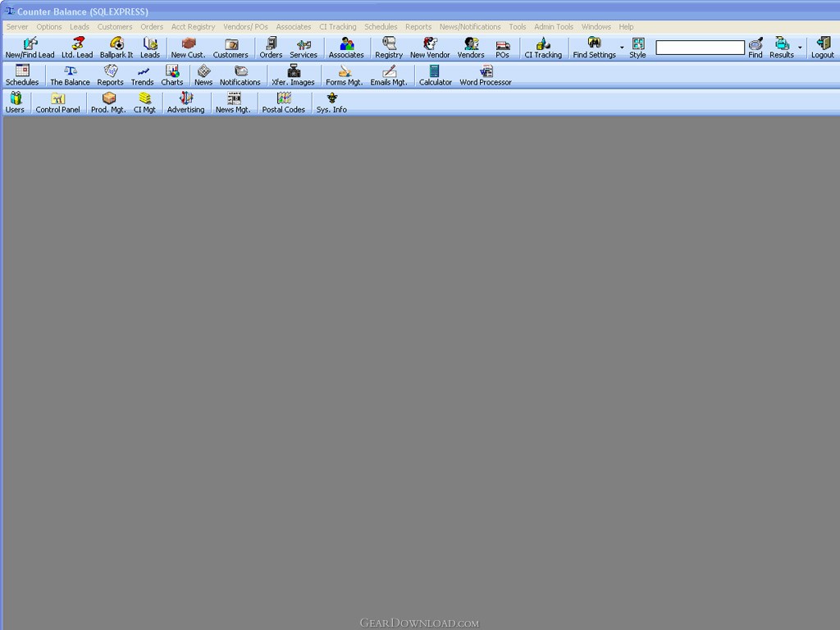
Task: Open the Control Panel icon
Action: point(58,103)
